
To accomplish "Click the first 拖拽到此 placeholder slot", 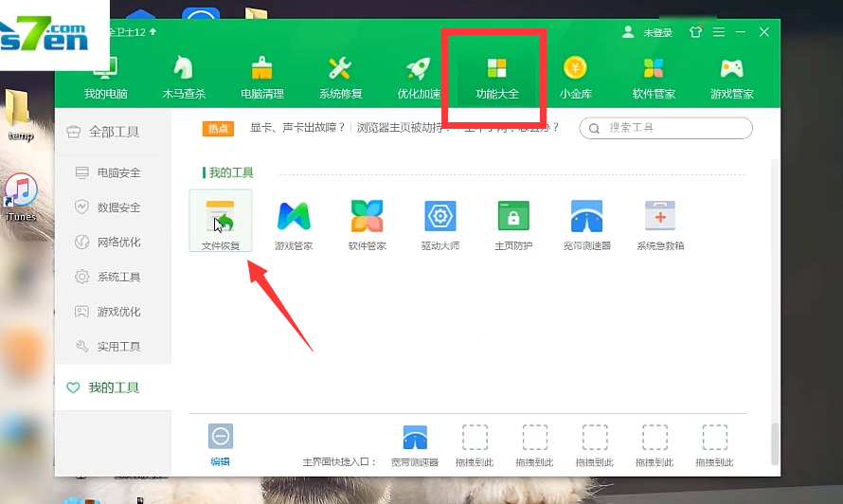I will click(475, 445).
